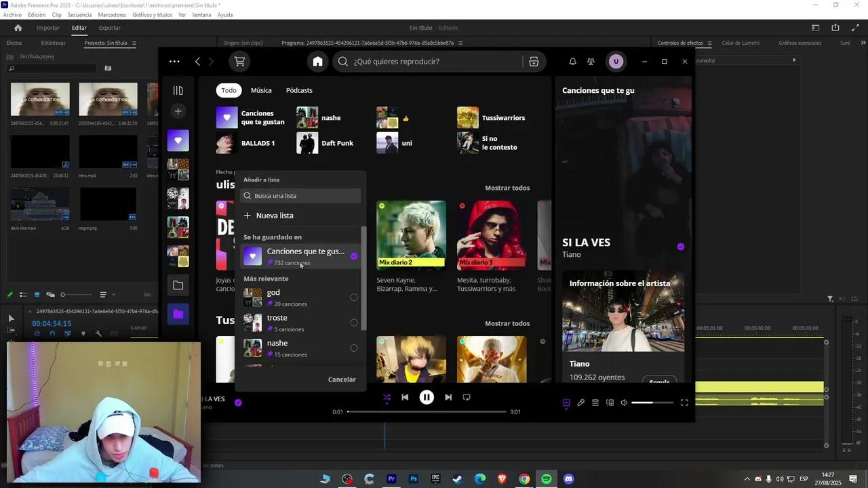The image size is (868, 488).
Task: Open the library icon in music sidebar
Action: point(178,90)
